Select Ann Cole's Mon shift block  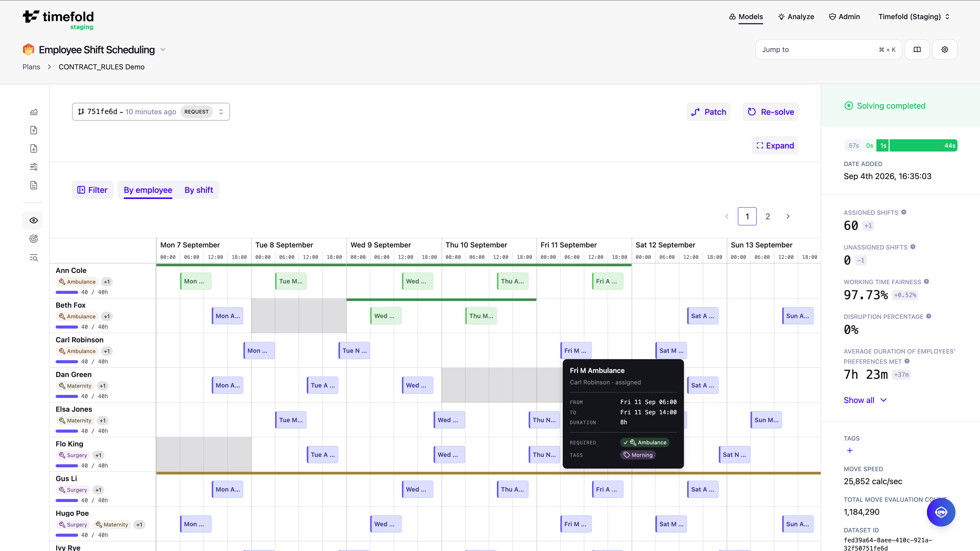tap(195, 281)
